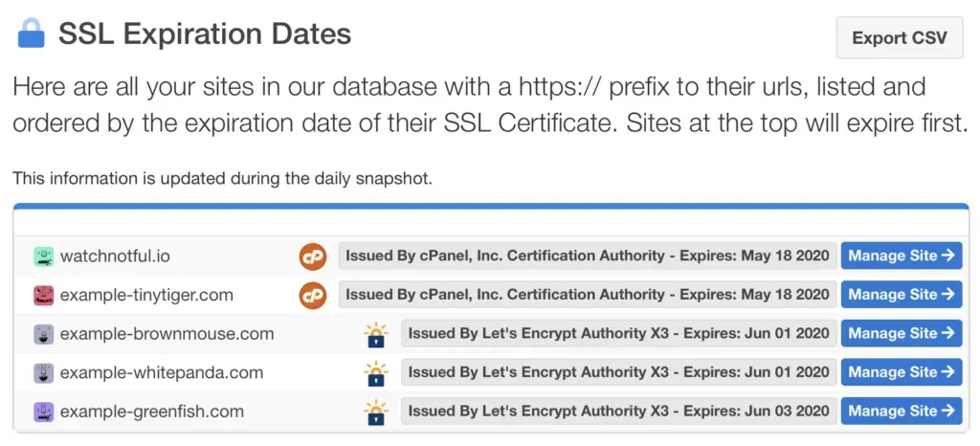Click the Let's Encrypt icon for example-whitepanda.com

point(375,373)
